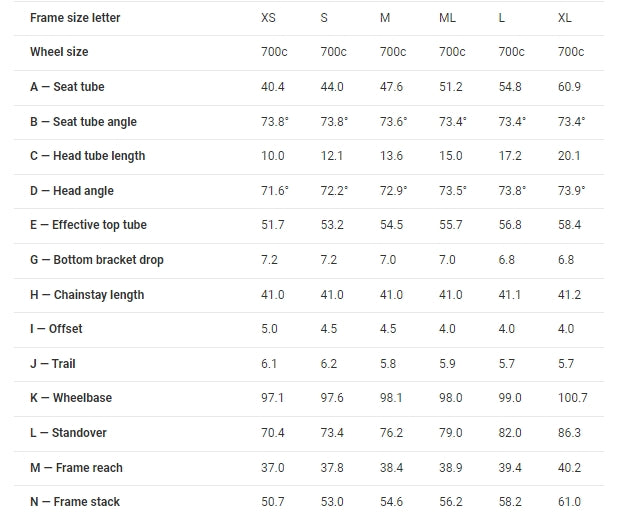Click the XL wheelbase value 100.7

click(573, 398)
